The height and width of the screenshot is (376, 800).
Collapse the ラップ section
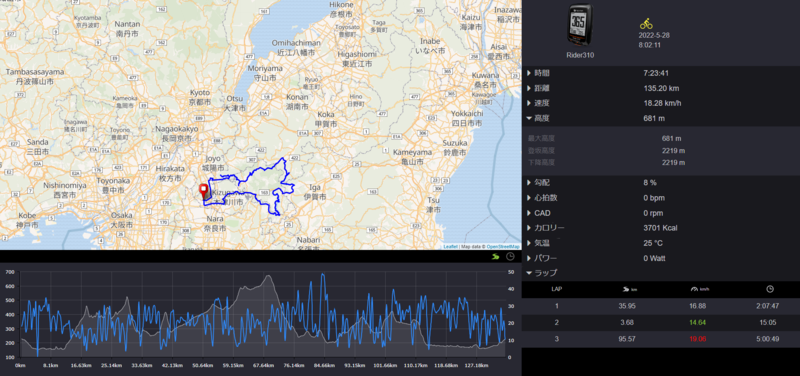coord(530,273)
